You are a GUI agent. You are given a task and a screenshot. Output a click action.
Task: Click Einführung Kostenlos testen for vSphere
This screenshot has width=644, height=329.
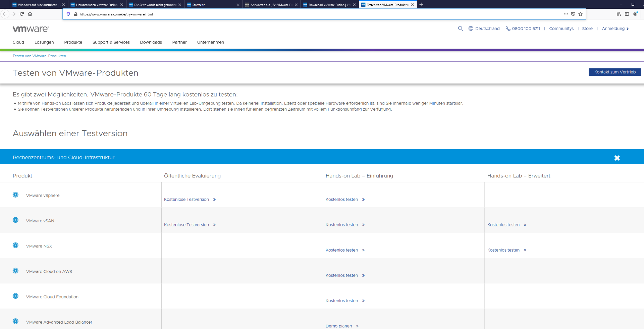[x=345, y=200]
